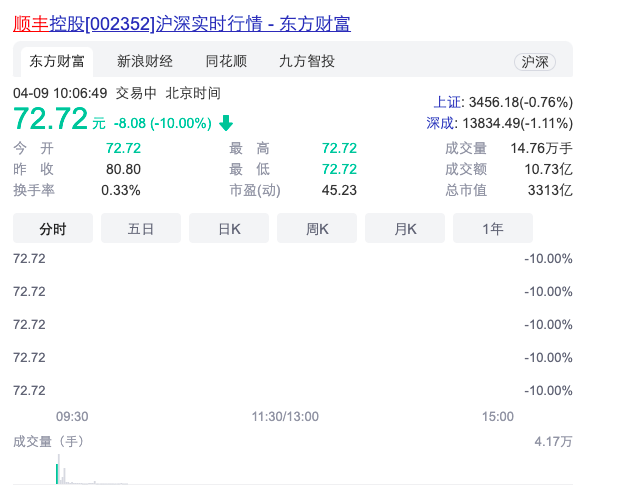Click the 11:30/13:00 time axis label
624x493 pixels.
point(285,417)
